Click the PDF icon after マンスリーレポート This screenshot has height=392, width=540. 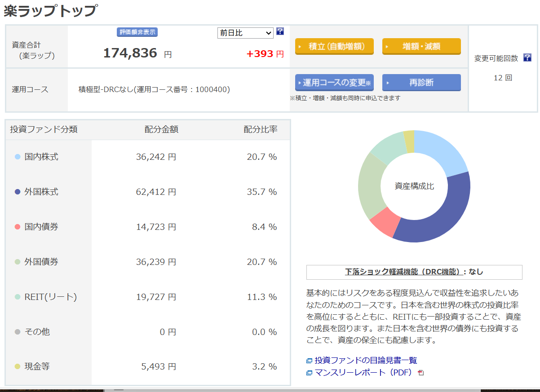click(420, 373)
